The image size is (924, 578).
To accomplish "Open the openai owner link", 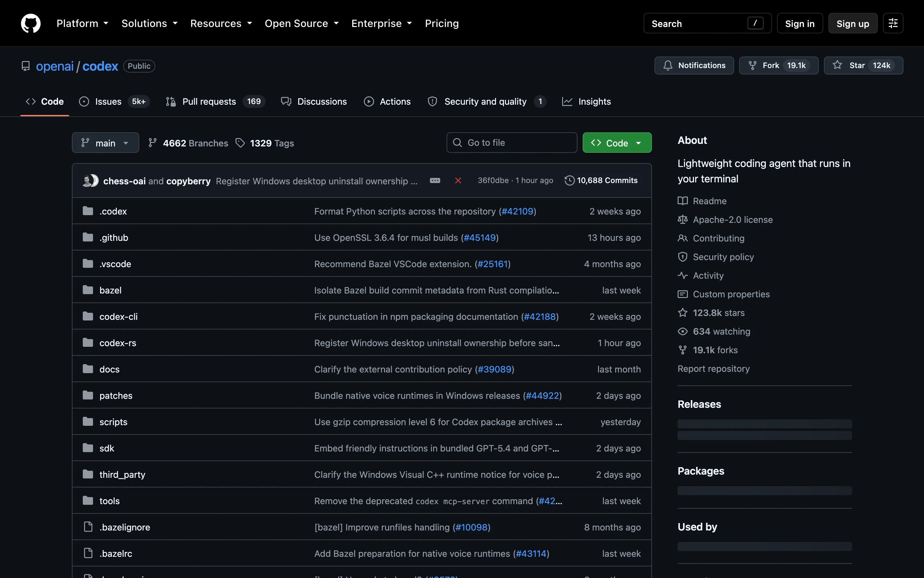I will [55, 66].
